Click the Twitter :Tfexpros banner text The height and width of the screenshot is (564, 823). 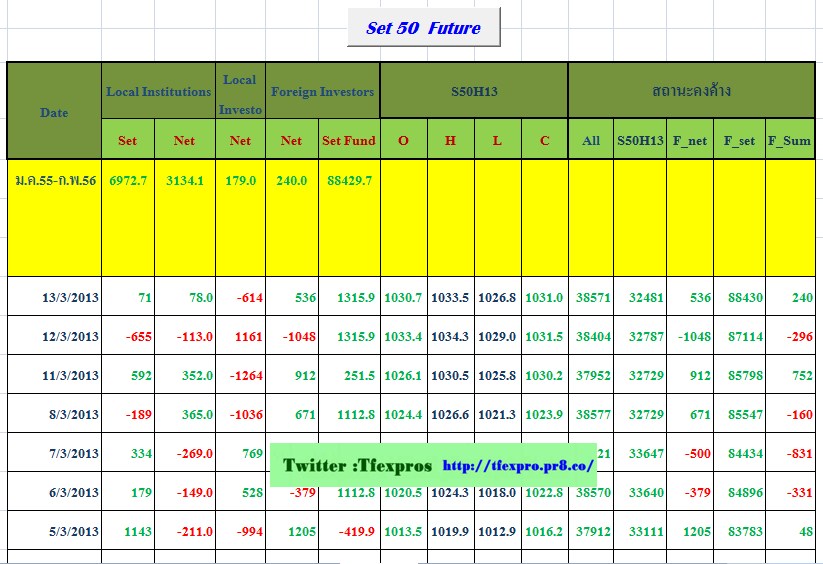coord(356,466)
